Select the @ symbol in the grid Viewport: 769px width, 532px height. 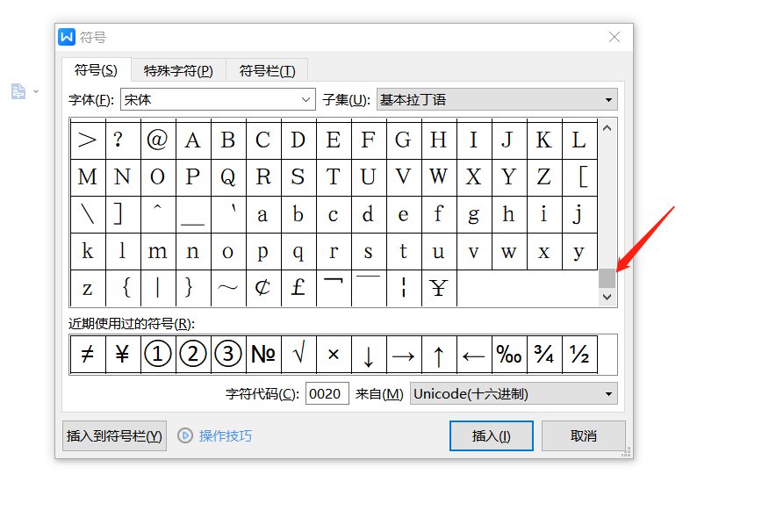(x=158, y=140)
